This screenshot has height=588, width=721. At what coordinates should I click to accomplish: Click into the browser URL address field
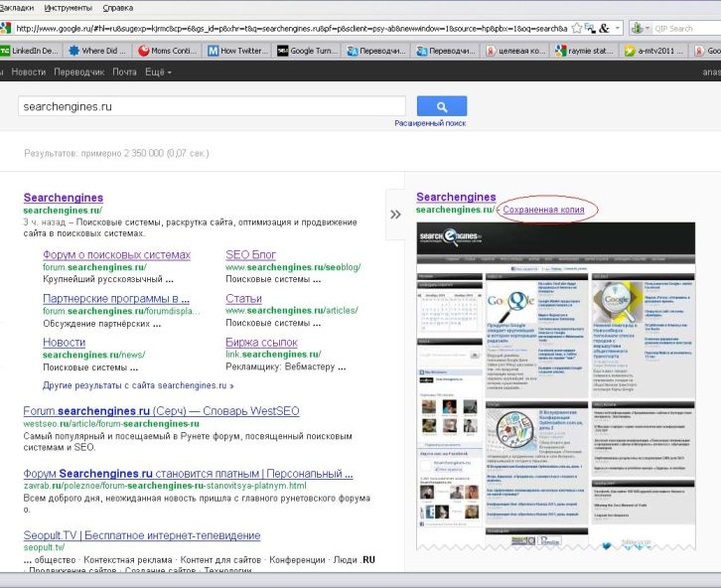(x=292, y=29)
